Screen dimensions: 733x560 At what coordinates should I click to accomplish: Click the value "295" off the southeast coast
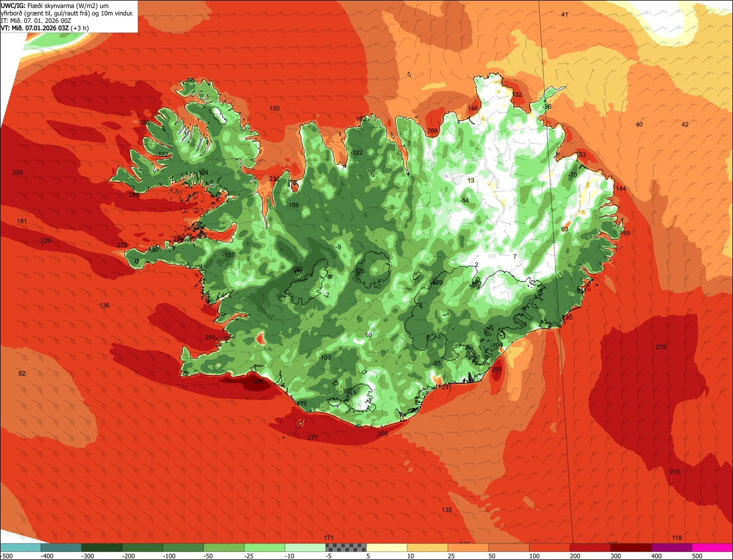pyautogui.click(x=496, y=369)
